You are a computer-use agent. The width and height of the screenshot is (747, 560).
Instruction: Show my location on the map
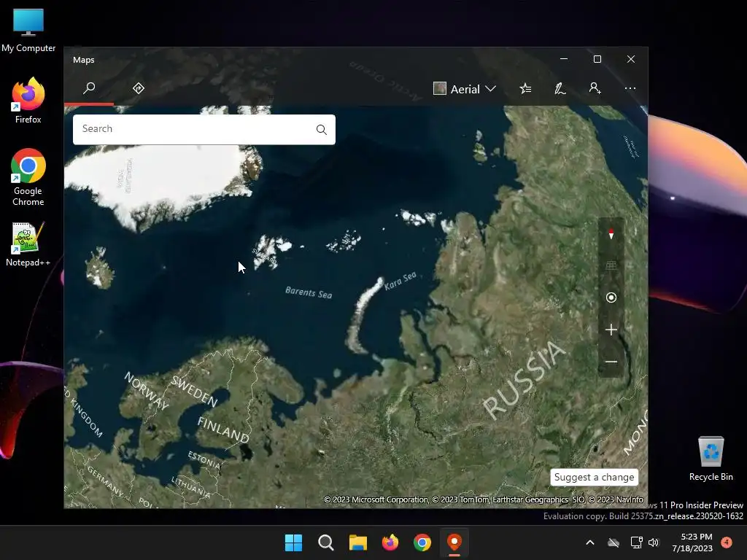pyautogui.click(x=611, y=297)
